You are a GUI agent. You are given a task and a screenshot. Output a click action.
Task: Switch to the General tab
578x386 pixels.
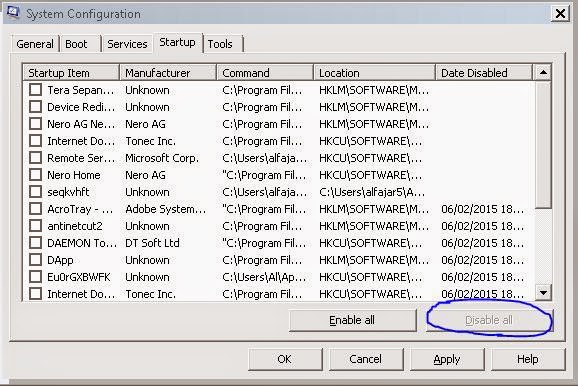(35, 44)
